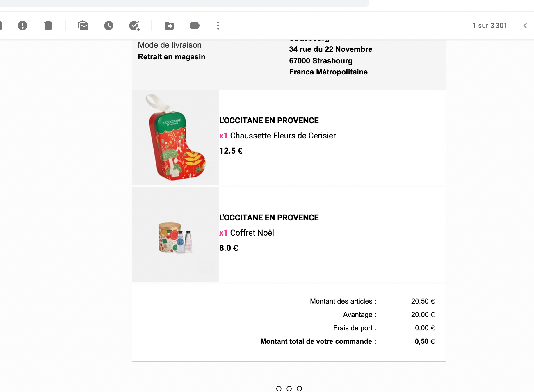Viewport: 534px width, 392px height.
Task: Snooze this email with the clock icon
Action: click(x=109, y=26)
